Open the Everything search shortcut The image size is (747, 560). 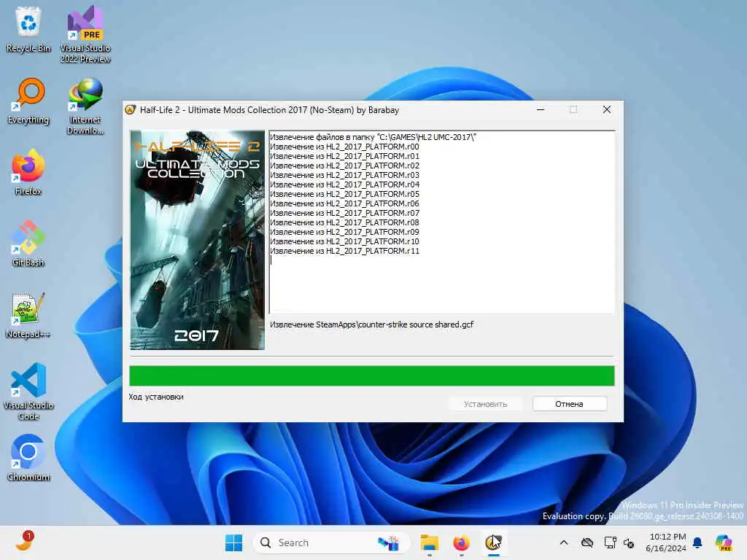coord(28,101)
